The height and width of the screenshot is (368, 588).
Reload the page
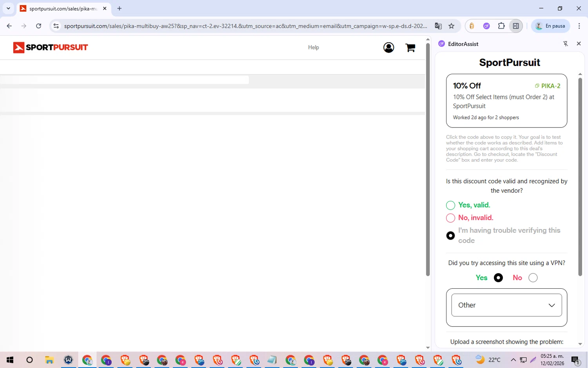click(x=38, y=26)
